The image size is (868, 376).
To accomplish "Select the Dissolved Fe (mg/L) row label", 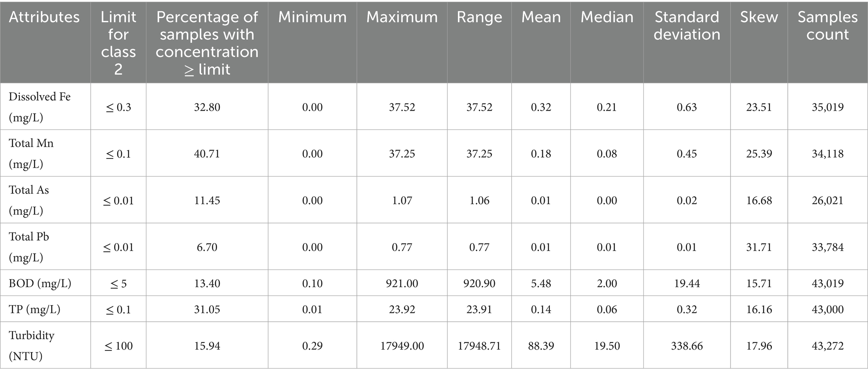I will coord(39,107).
